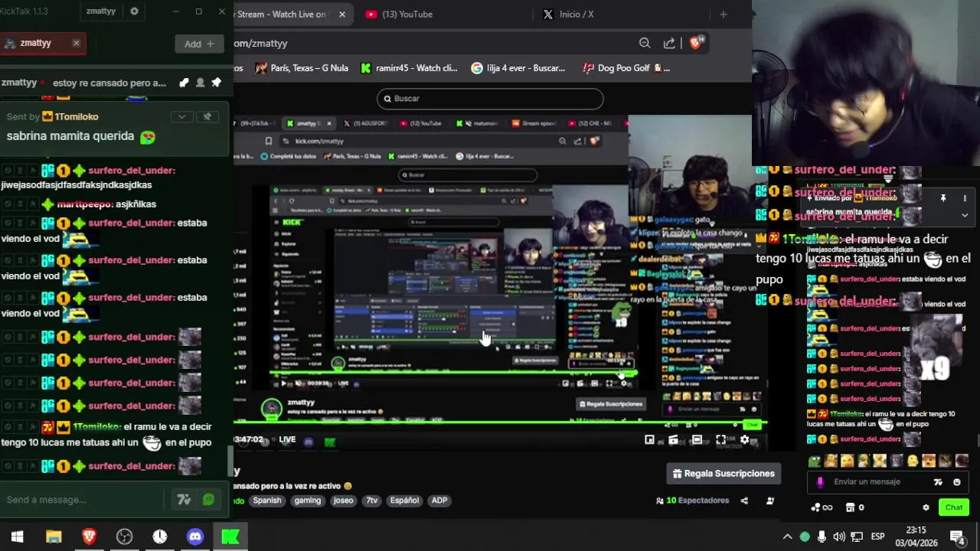Open Brave browser from the taskbar
The height and width of the screenshot is (551, 980).
point(89,536)
